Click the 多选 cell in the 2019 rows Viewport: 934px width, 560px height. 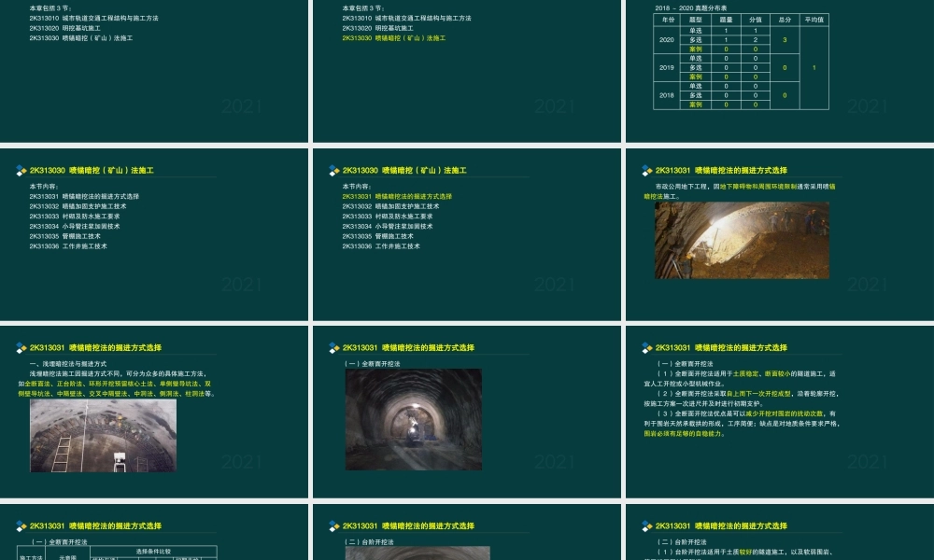point(696,68)
